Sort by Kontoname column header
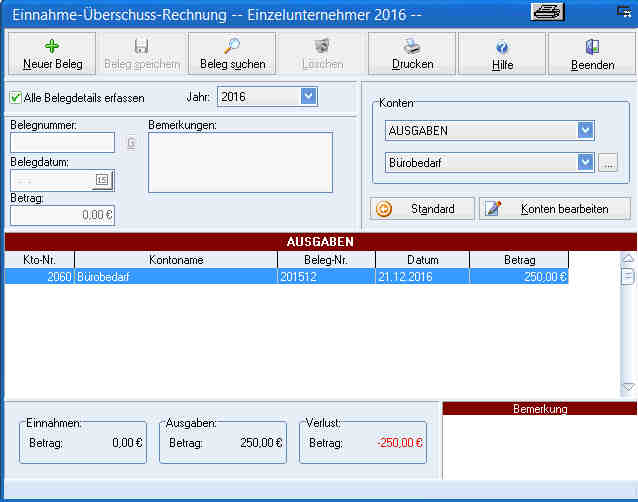638x502 pixels. point(175,260)
